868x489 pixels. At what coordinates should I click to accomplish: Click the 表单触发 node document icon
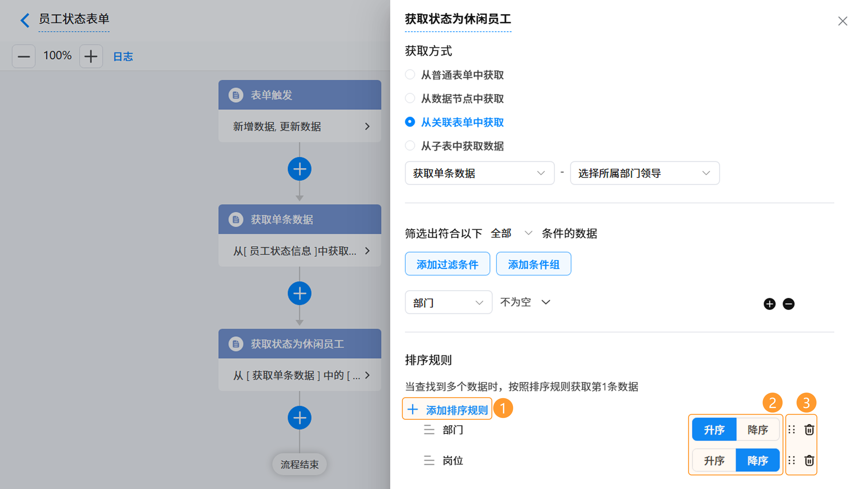(x=236, y=95)
